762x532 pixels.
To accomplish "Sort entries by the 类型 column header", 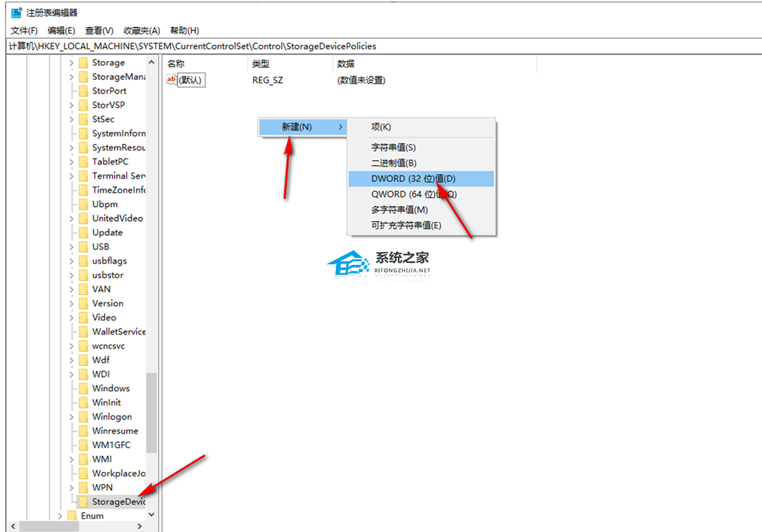I will pyautogui.click(x=261, y=64).
